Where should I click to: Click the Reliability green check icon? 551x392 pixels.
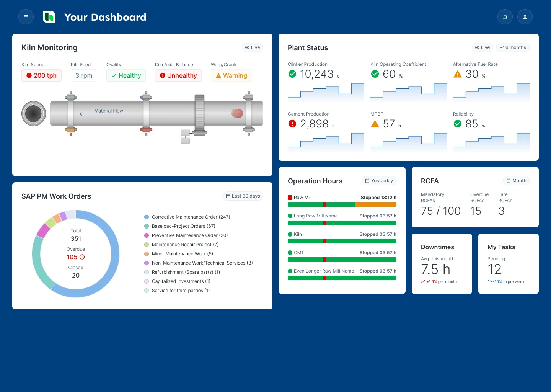[x=458, y=124]
